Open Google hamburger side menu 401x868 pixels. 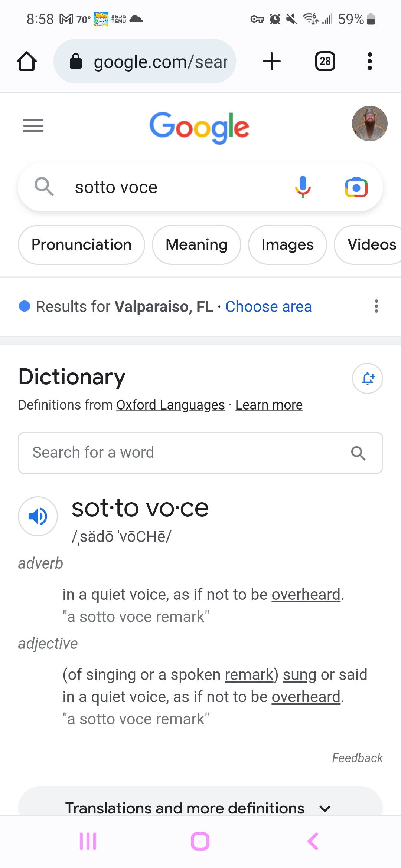tap(33, 126)
